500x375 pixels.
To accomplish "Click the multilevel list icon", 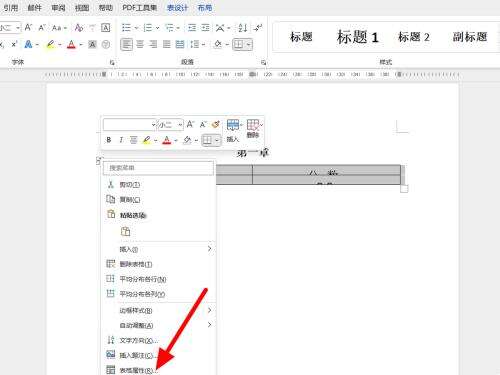I will (170, 28).
